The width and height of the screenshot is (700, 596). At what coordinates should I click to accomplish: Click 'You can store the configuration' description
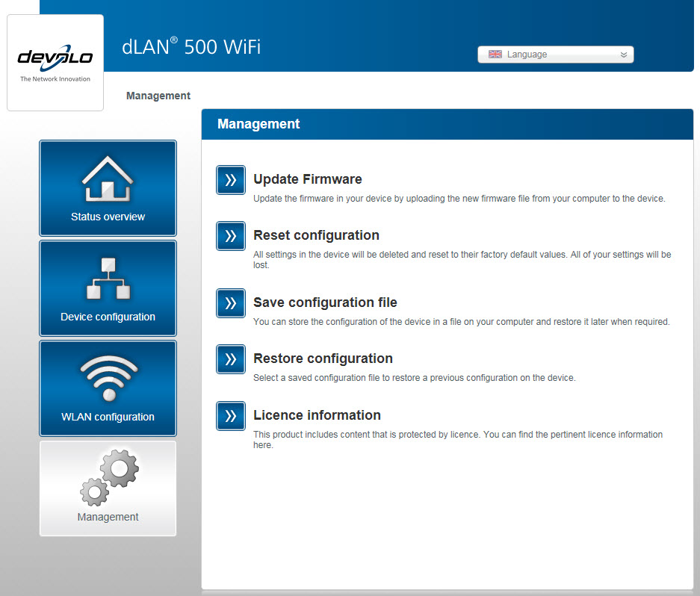(461, 322)
